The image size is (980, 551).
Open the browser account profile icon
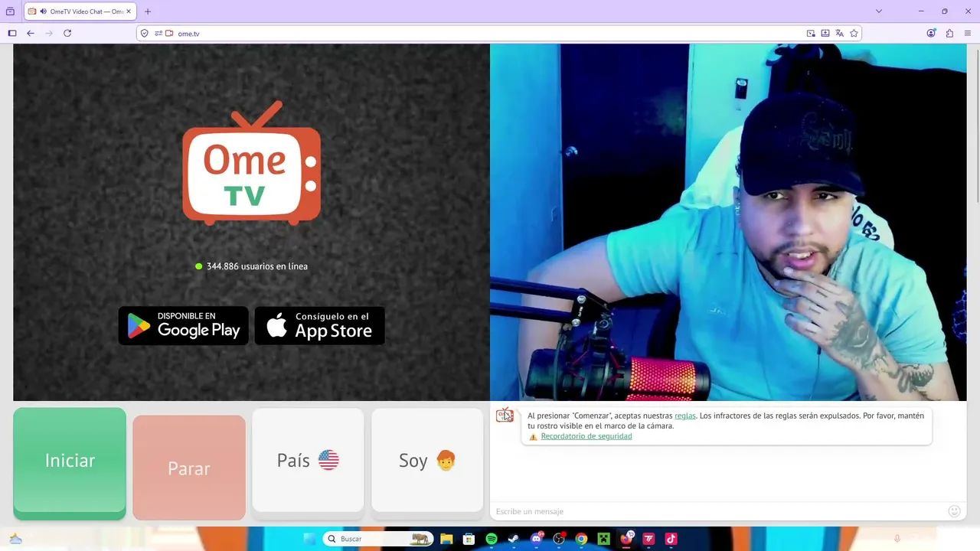coord(931,33)
